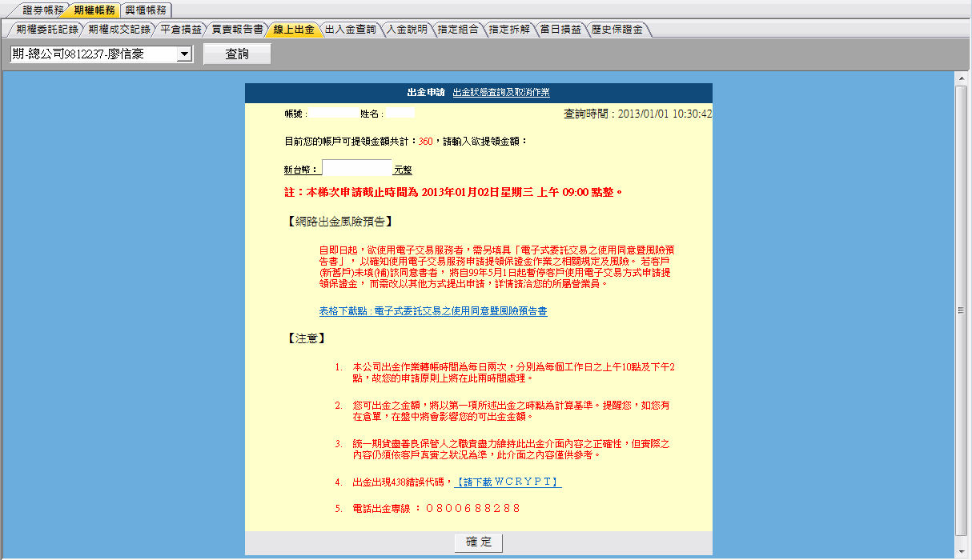Show the 當日損益 tab

[560, 30]
